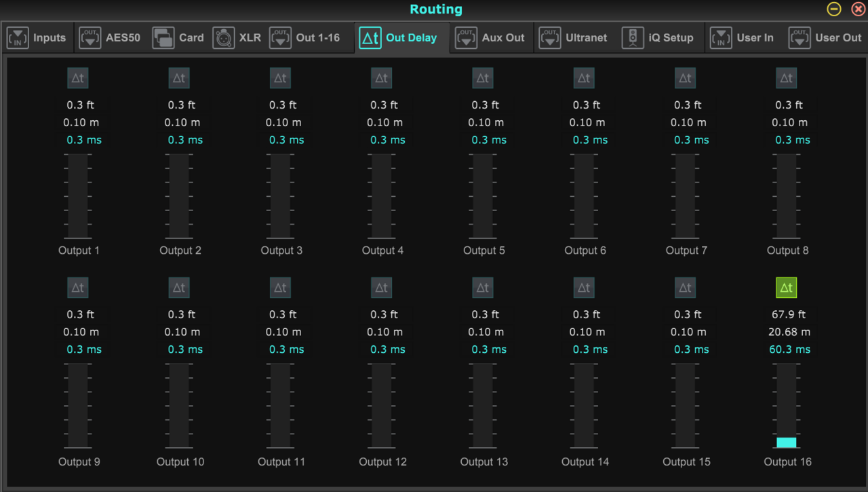Toggle delay on for Output 8
Screen dimensions: 868x492
(787, 79)
